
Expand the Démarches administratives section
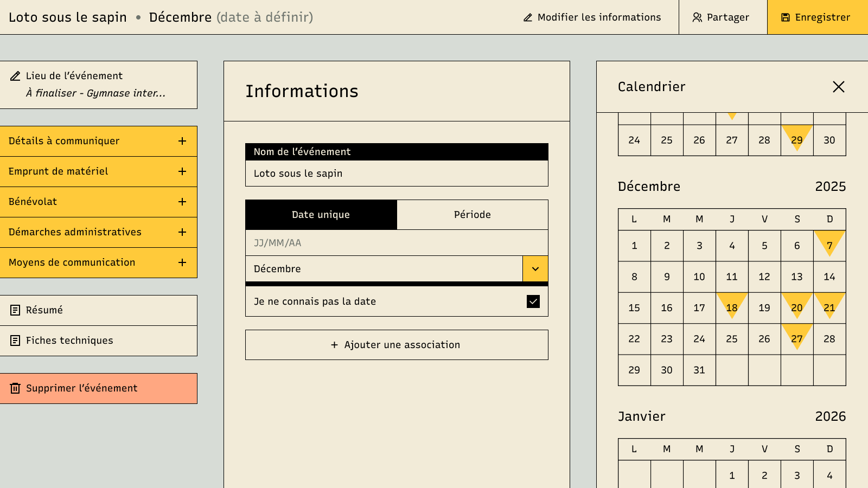[x=182, y=232]
